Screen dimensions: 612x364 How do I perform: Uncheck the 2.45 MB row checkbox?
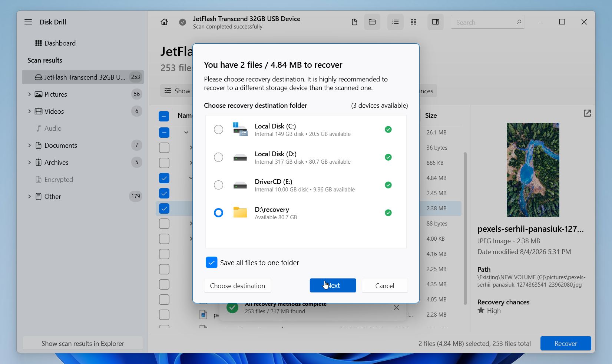click(164, 193)
